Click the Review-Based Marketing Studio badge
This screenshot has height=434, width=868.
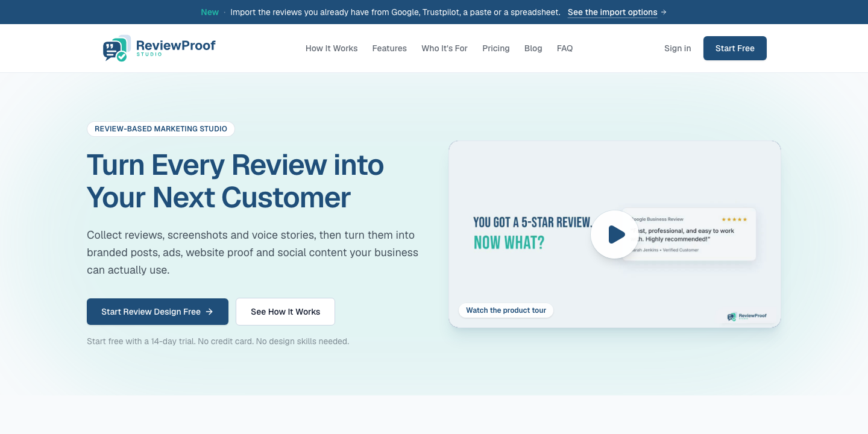tap(161, 129)
